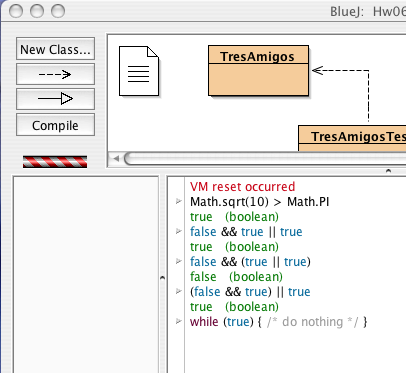Click the 'while (true)' code pad line
The width and height of the screenshot is (406, 373).
click(279, 322)
